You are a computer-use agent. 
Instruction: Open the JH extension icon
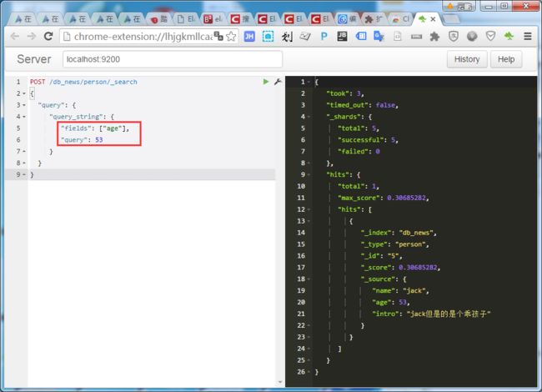(x=249, y=37)
